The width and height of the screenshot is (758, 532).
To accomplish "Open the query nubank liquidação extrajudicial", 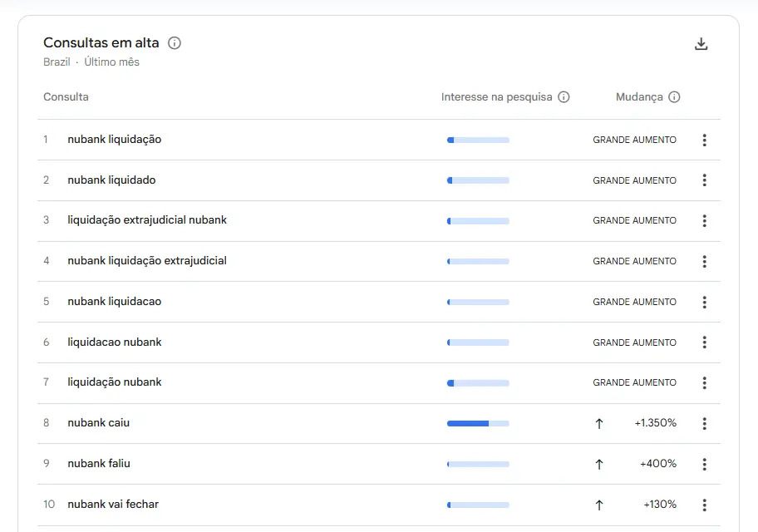I will 147,261.
